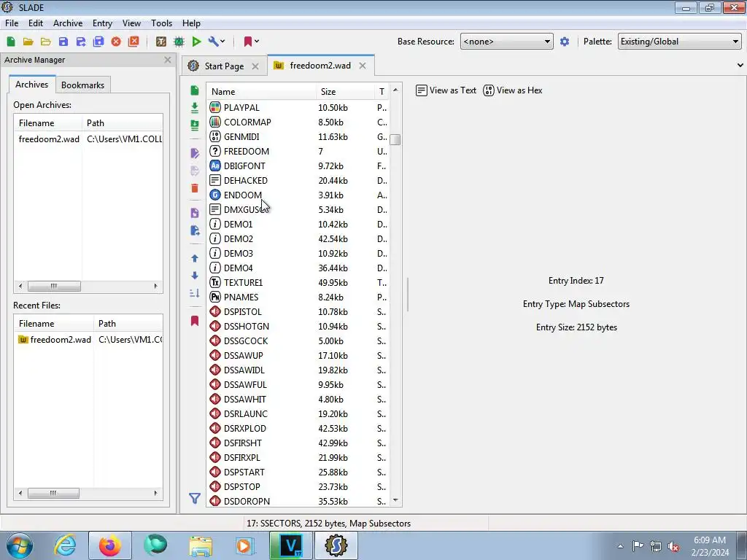This screenshot has height=560, width=747.
Task: Open the Tools menu
Action: 161,23
